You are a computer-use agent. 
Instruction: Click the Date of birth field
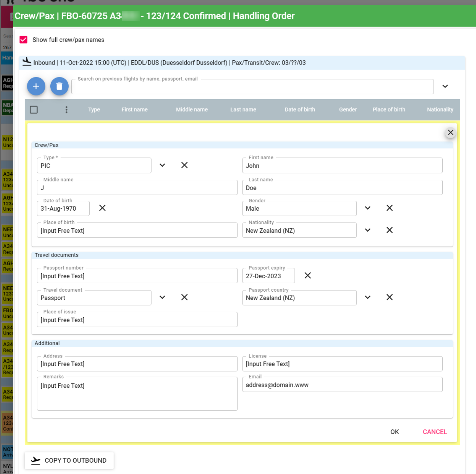(x=63, y=208)
